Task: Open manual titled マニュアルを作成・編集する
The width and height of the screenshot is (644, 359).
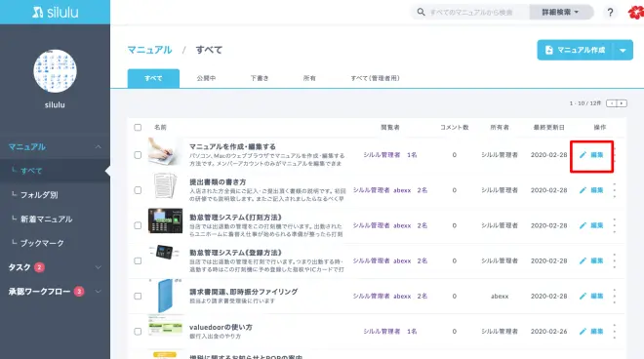Action: coord(232,146)
